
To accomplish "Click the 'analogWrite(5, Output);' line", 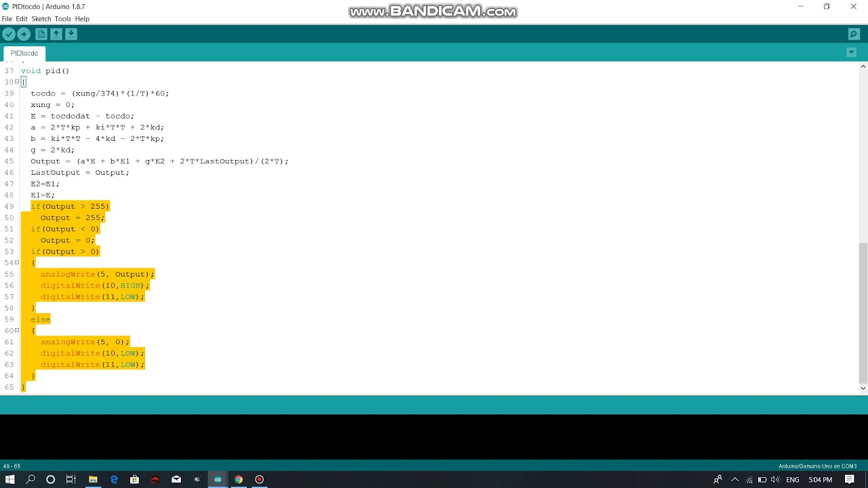I will [98, 274].
